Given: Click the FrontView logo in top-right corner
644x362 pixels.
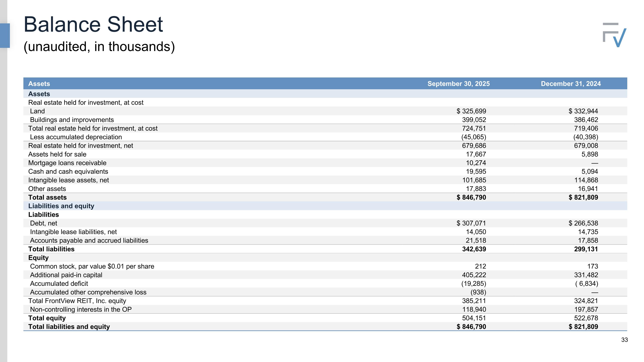Looking at the screenshot, I should [614, 35].
